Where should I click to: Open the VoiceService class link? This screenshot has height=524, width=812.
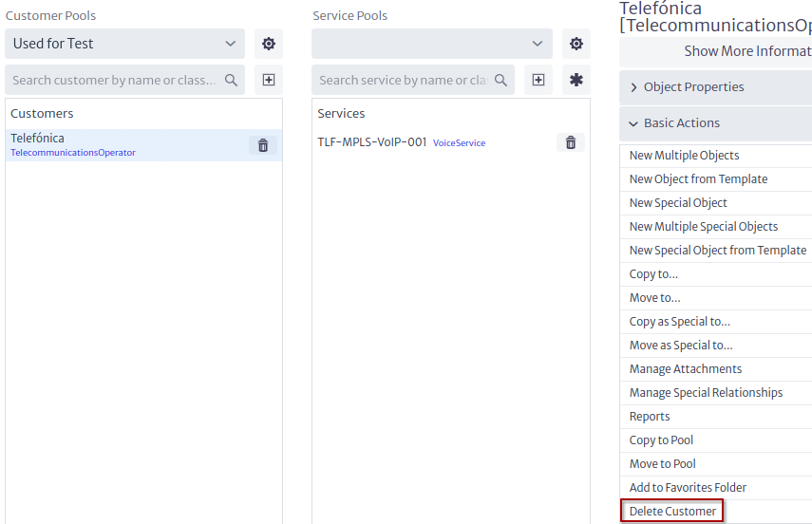pos(459,143)
